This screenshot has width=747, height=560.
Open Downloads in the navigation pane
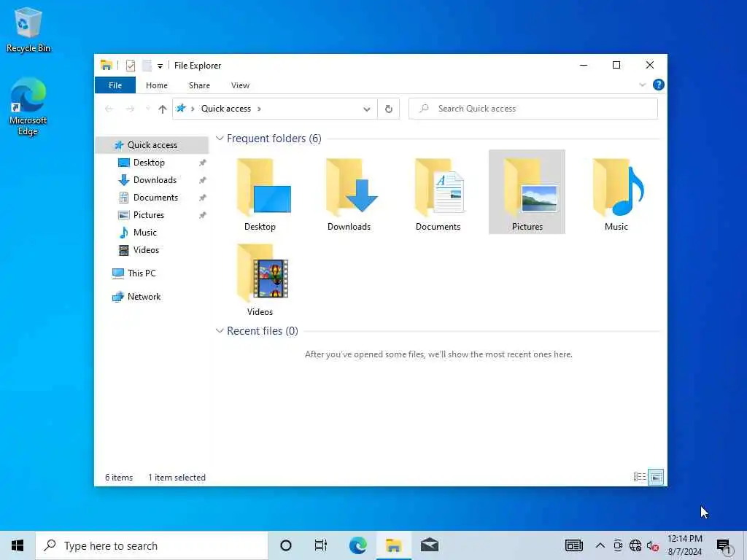pos(155,180)
